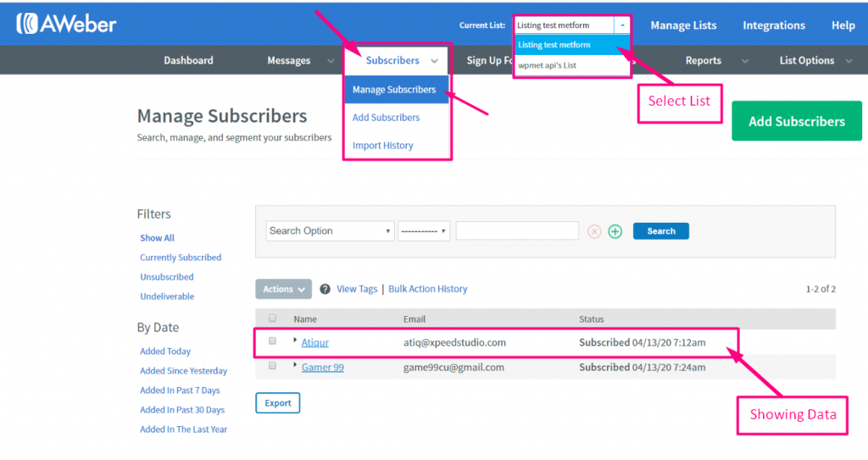Open the Messages nav item
Screen dimensions: 868x460
(289, 60)
